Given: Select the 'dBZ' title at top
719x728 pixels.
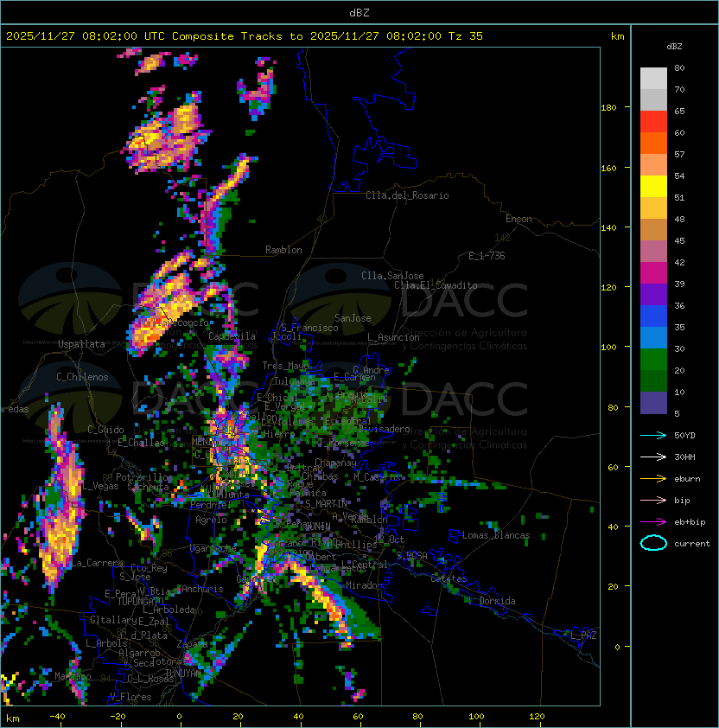Looking at the screenshot, I should pos(359,12).
